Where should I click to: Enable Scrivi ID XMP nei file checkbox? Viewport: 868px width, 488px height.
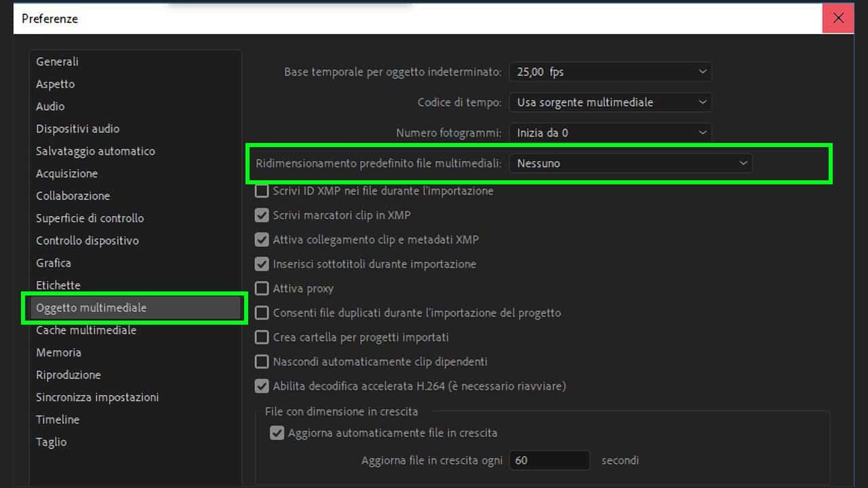262,191
